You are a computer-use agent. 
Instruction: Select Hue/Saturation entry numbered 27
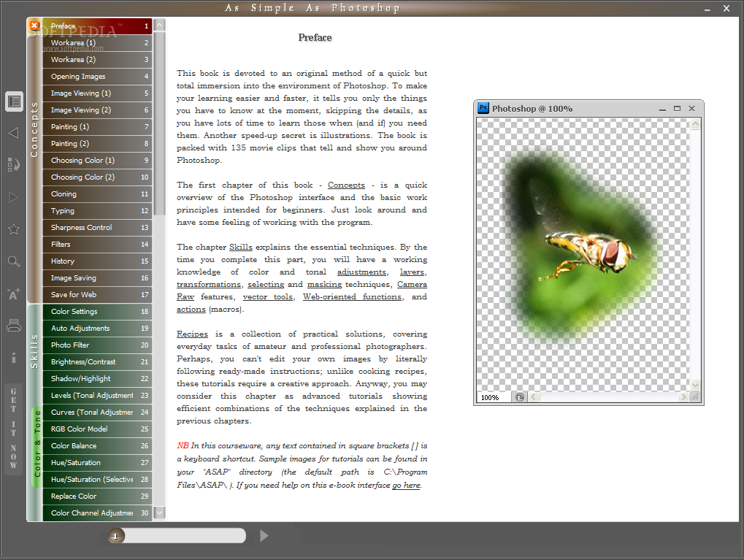coord(97,463)
